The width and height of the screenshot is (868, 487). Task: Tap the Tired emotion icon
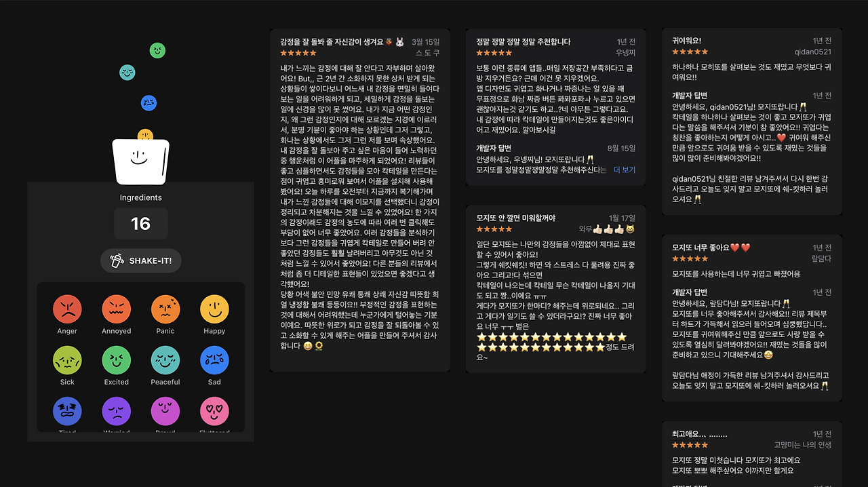point(67,410)
